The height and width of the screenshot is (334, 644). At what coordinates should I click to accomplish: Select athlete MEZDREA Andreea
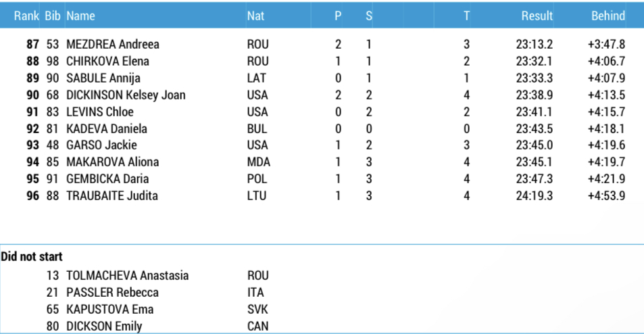[x=113, y=45]
